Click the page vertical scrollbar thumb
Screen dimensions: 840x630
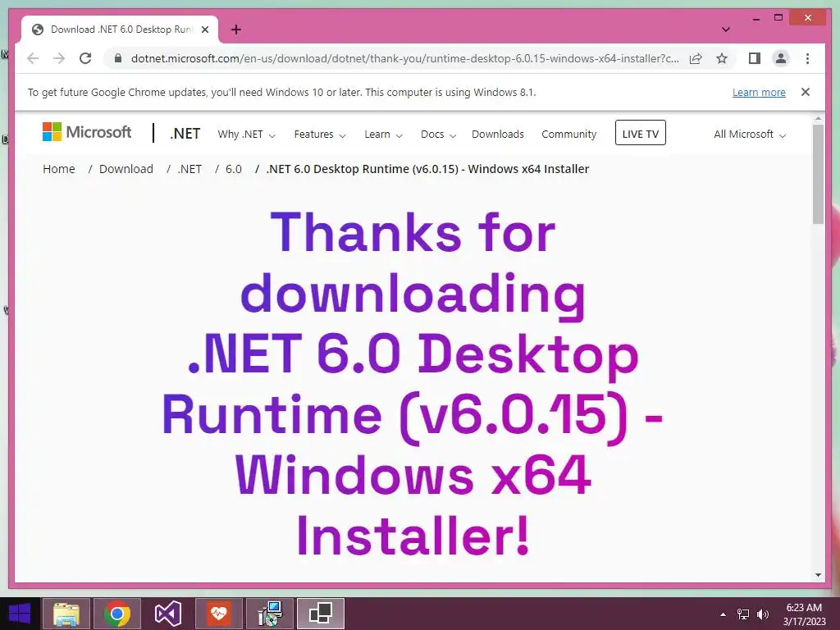818,174
